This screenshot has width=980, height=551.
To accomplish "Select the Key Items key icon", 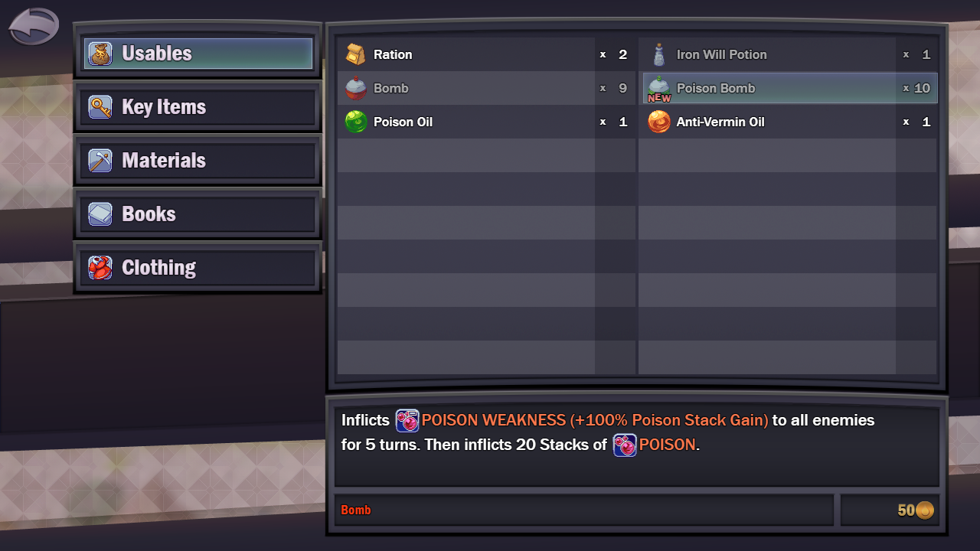I will click(x=100, y=107).
